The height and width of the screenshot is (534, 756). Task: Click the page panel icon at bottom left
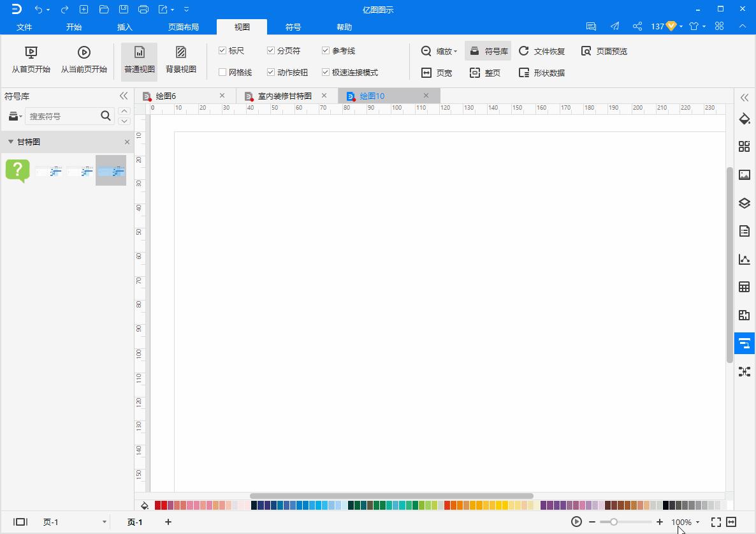click(20, 522)
